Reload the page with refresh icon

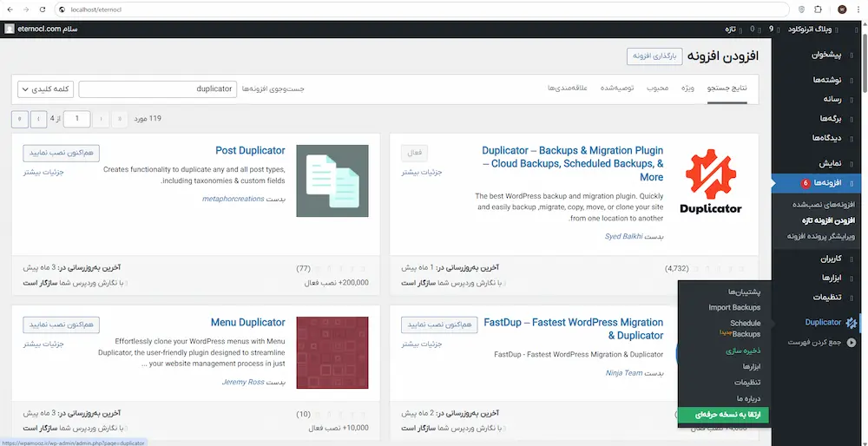click(x=43, y=10)
